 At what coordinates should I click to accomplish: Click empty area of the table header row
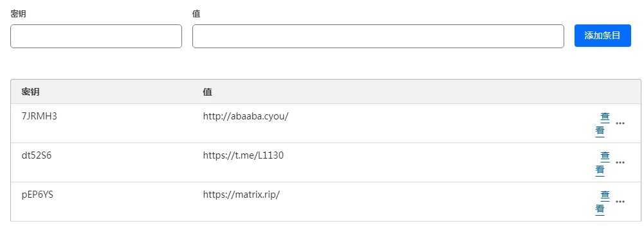click(410, 92)
